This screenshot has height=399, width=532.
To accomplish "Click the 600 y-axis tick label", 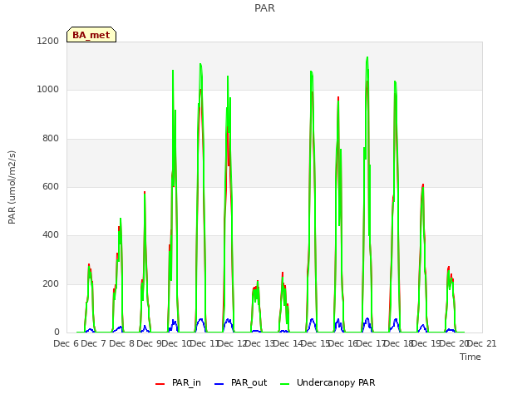I will 51,187.
